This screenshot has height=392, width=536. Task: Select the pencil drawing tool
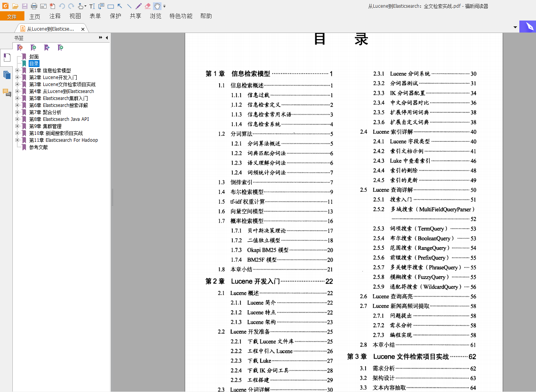pos(139,6)
